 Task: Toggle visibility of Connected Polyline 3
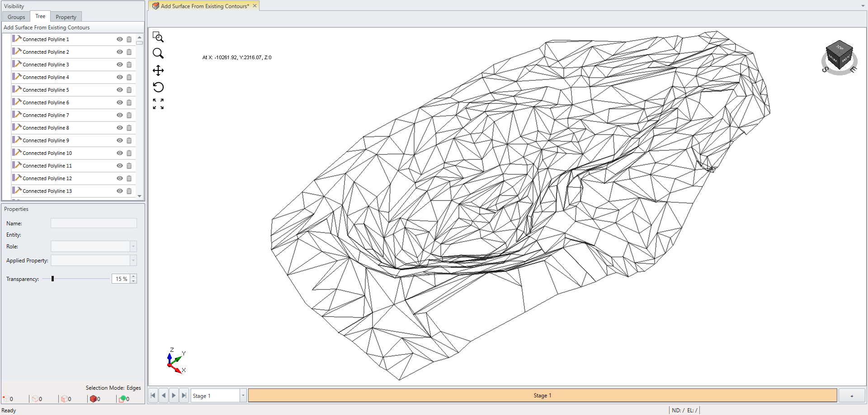pyautogui.click(x=119, y=65)
